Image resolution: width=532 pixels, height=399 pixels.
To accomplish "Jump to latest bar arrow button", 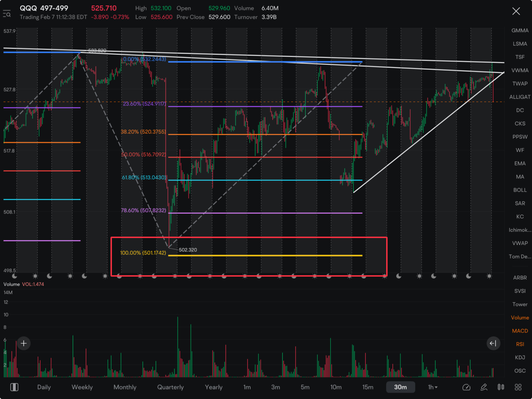I will (493, 343).
